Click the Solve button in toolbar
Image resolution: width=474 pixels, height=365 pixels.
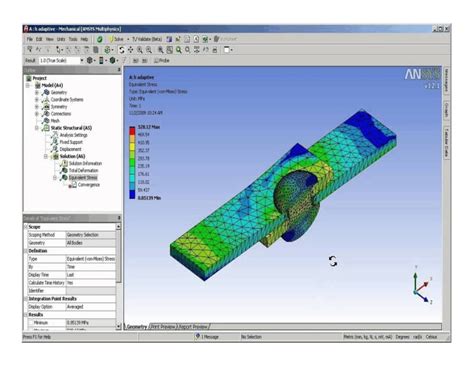pyautogui.click(x=116, y=39)
